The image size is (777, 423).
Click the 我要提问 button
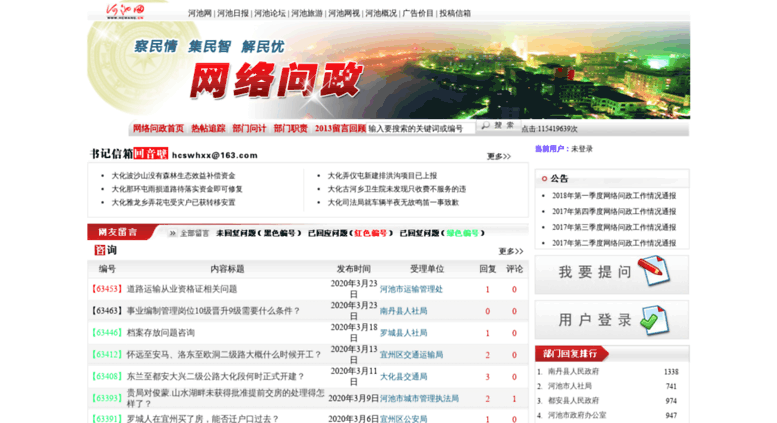click(612, 274)
